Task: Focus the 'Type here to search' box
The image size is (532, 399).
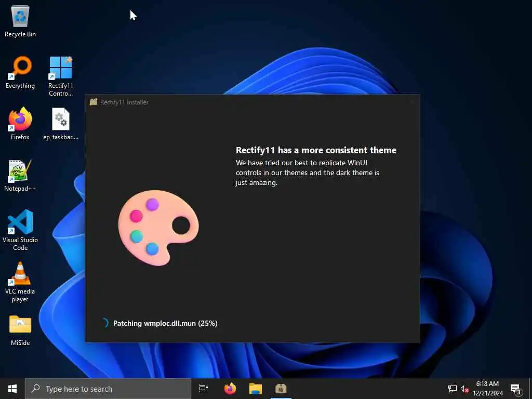Action: pos(108,389)
